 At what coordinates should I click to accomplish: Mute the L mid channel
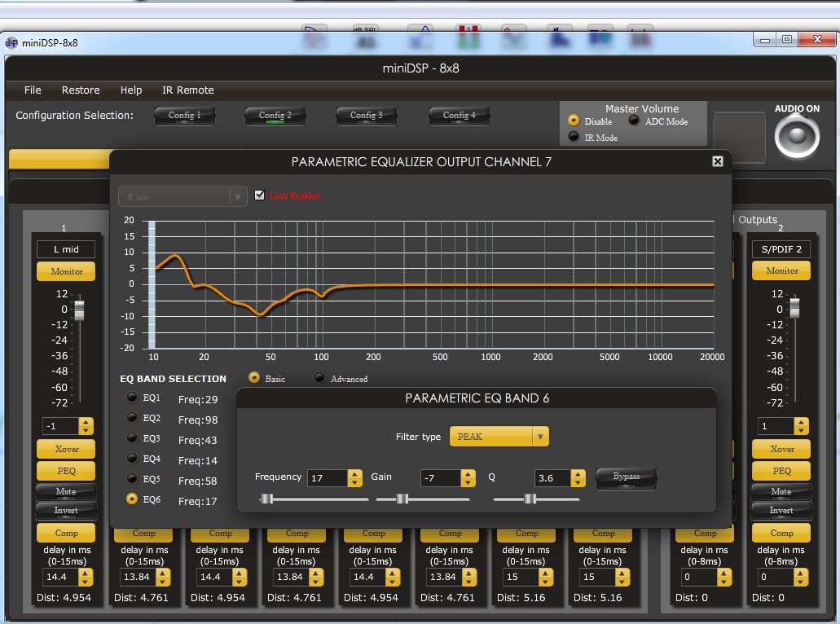tap(66, 491)
